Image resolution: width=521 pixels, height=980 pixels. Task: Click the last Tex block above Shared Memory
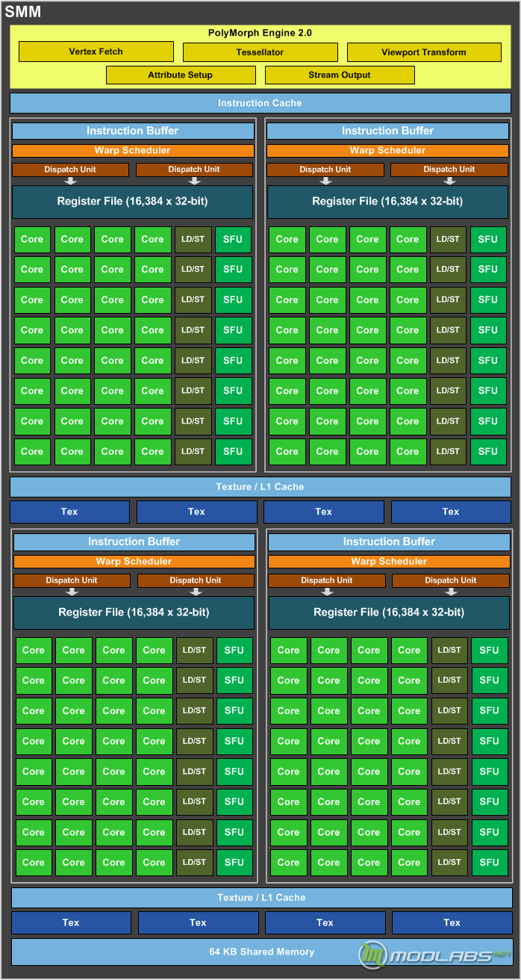coord(452,922)
